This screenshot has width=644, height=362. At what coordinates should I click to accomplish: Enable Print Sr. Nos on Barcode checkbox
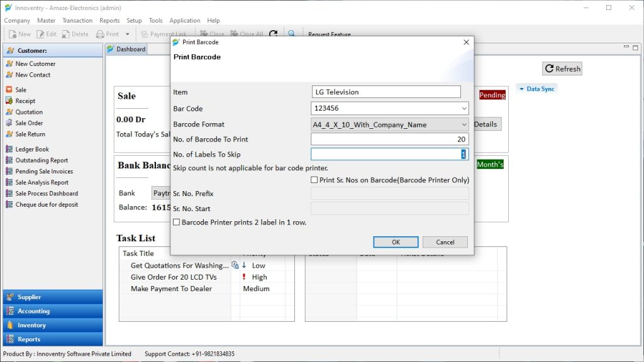tap(314, 180)
